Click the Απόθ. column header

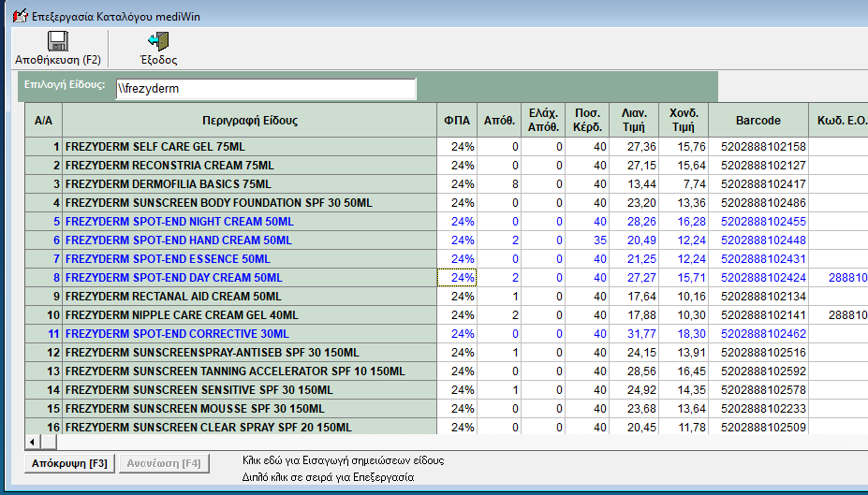click(499, 121)
